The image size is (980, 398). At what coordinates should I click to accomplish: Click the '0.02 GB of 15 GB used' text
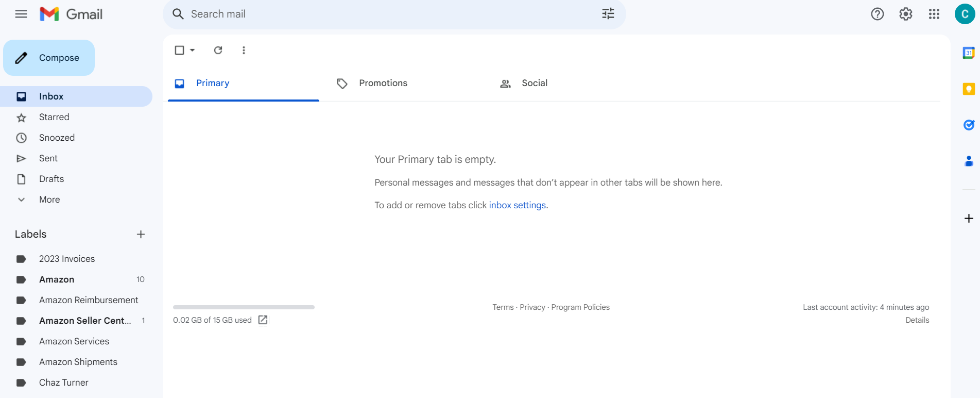(212, 320)
